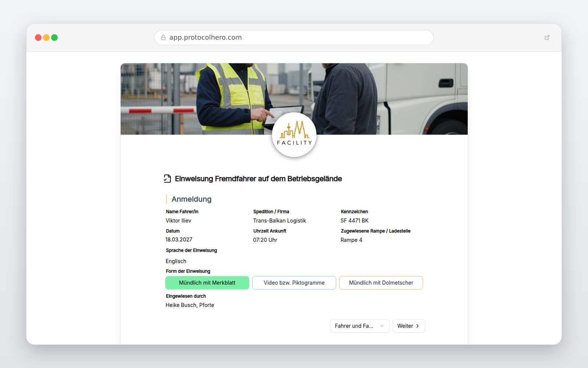
Task: Click the lock icon in address bar
Action: click(x=163, y=38)
